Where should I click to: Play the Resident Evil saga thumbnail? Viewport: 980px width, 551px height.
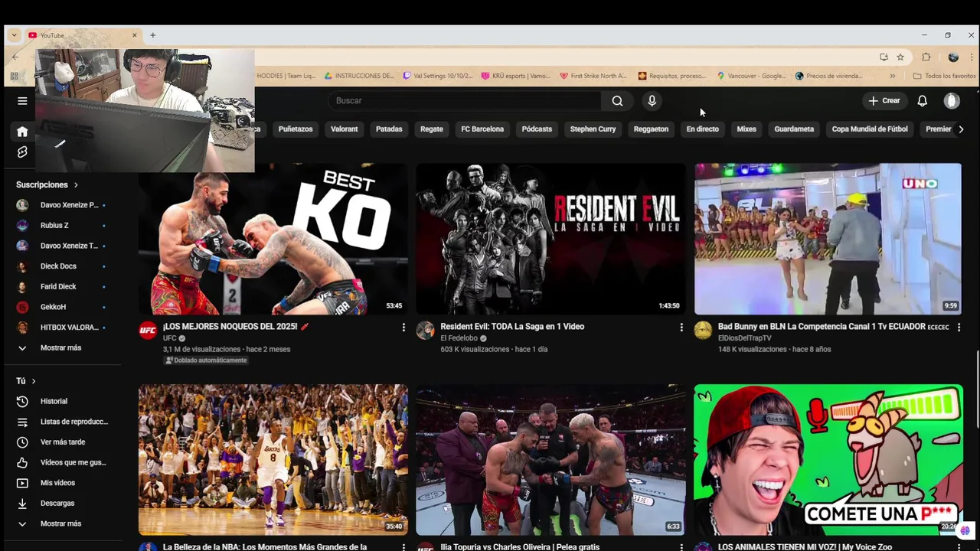[550, 239]
